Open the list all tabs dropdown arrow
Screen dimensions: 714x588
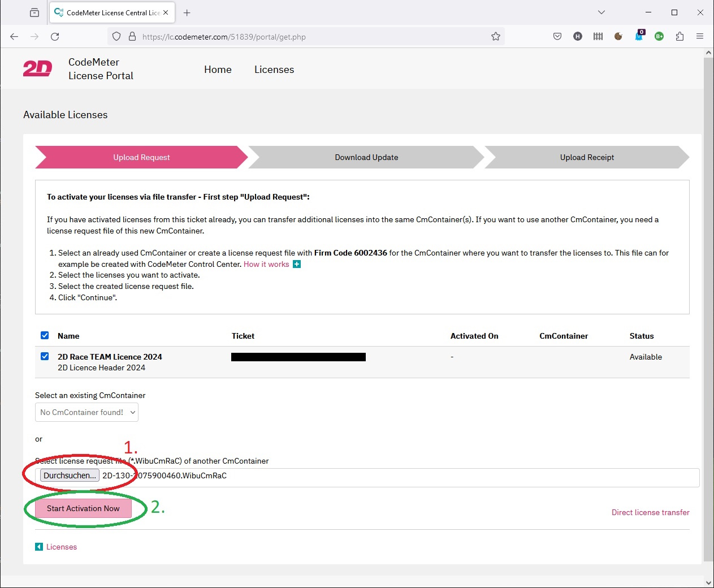(602, 12)
